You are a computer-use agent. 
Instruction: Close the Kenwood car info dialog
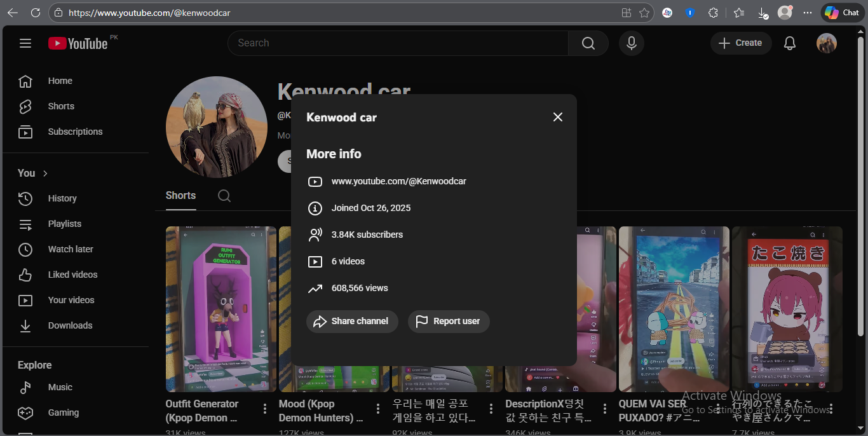click(557, 117)
